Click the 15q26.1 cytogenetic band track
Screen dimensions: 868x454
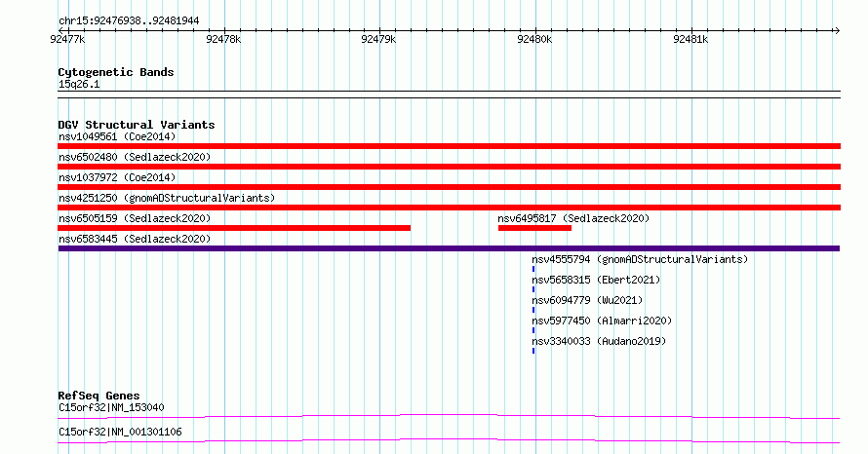click(x=449, y=95)
